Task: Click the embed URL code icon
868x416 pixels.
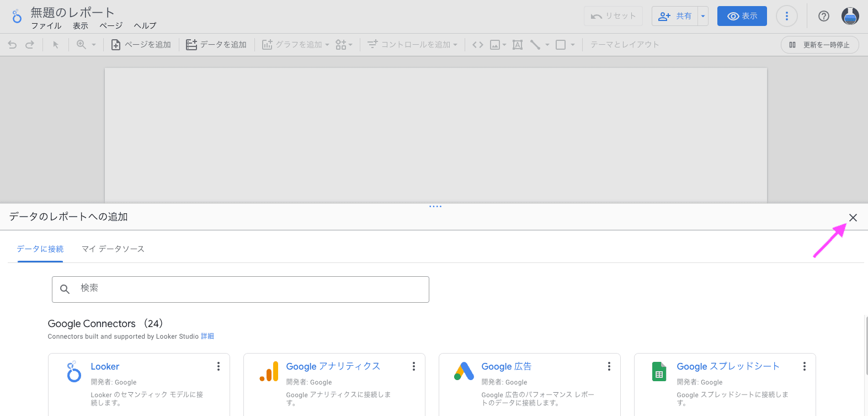Action: pos(478,45)
